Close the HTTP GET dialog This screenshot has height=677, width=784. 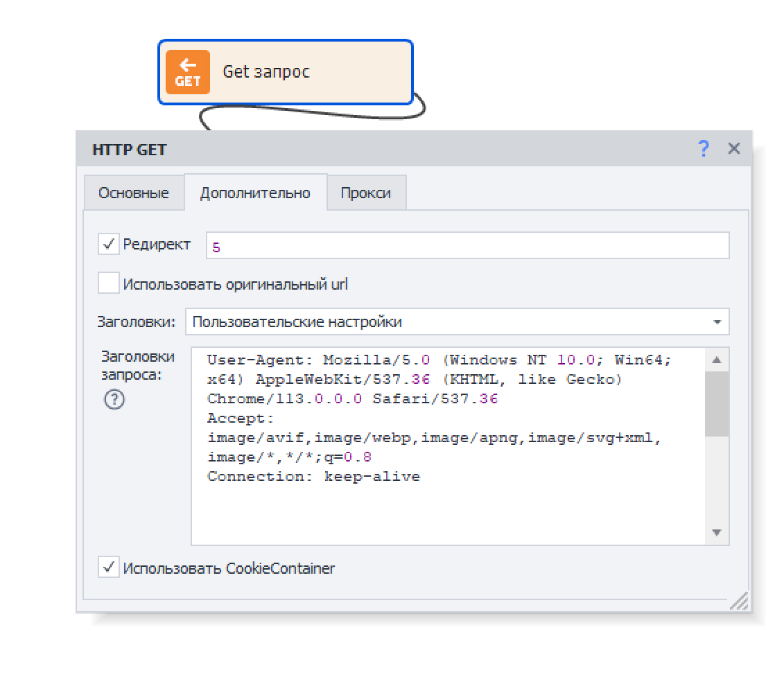(734, 148)
